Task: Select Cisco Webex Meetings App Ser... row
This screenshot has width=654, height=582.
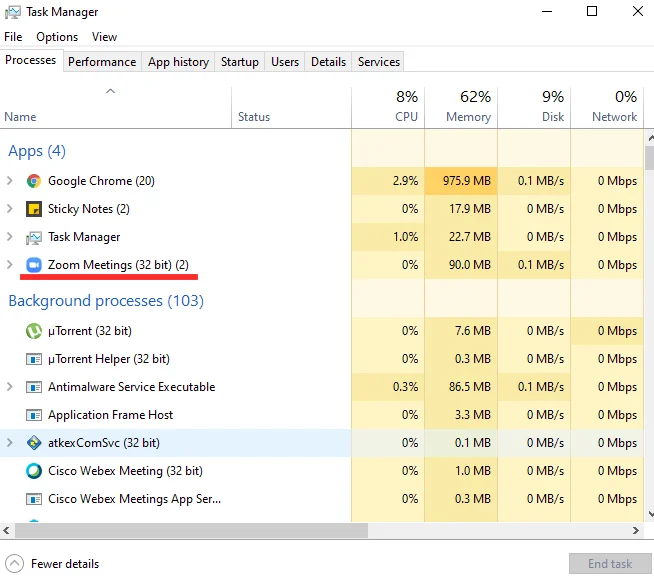Action: (322, 499)
